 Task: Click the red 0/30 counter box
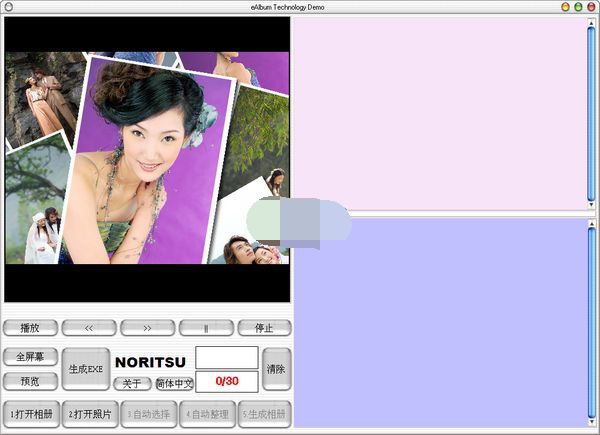pyautogui.click(x=226, y=381)
